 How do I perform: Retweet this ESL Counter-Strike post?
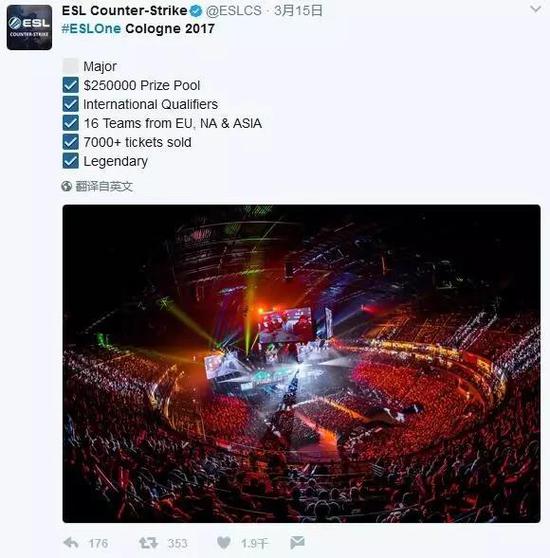(148, 543)
